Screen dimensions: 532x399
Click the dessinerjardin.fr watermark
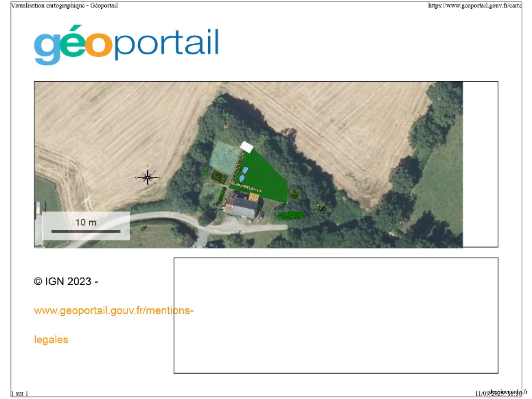508,392
